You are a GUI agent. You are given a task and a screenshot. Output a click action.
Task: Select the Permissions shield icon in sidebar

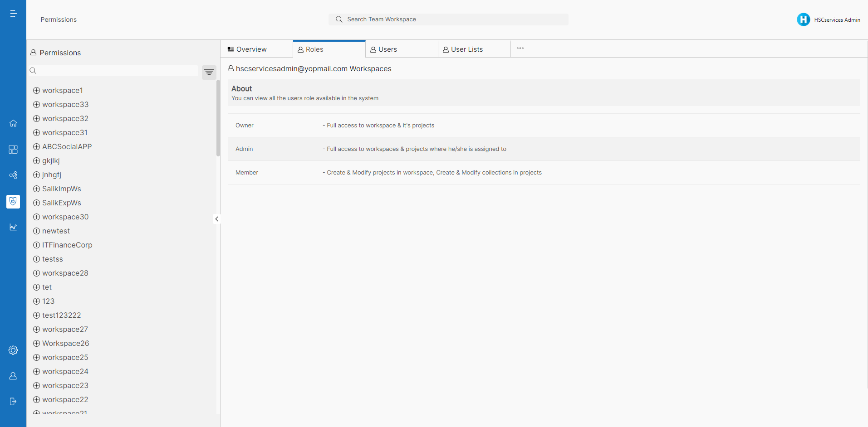(x=13, y=202)
